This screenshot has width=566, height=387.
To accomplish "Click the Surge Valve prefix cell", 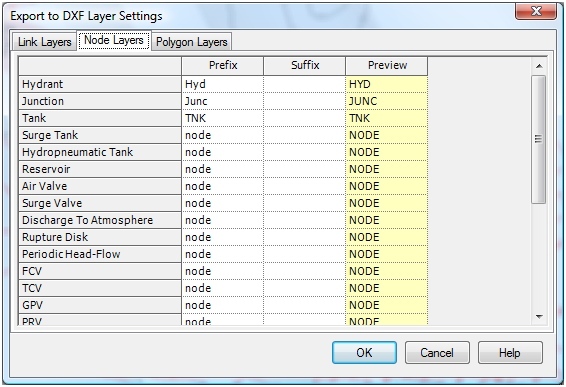I will 223,203.
